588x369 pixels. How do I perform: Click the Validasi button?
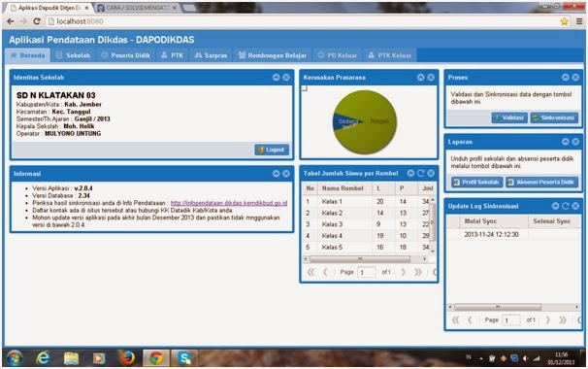509,117
